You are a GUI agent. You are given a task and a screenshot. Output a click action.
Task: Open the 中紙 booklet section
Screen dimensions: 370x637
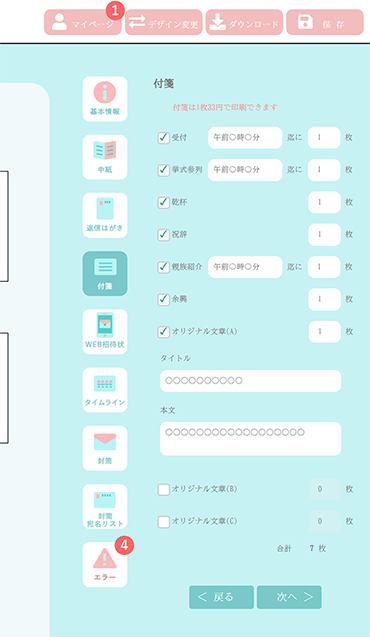(105, 157)
